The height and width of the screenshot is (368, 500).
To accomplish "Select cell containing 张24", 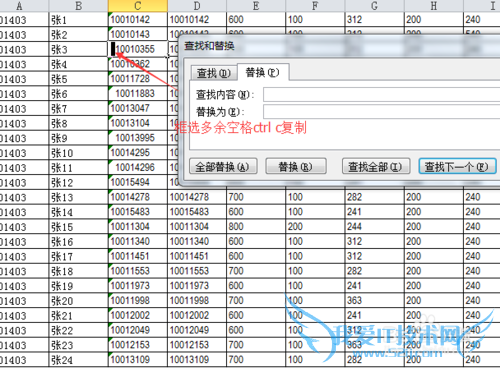I will click(x=78, y=360).
